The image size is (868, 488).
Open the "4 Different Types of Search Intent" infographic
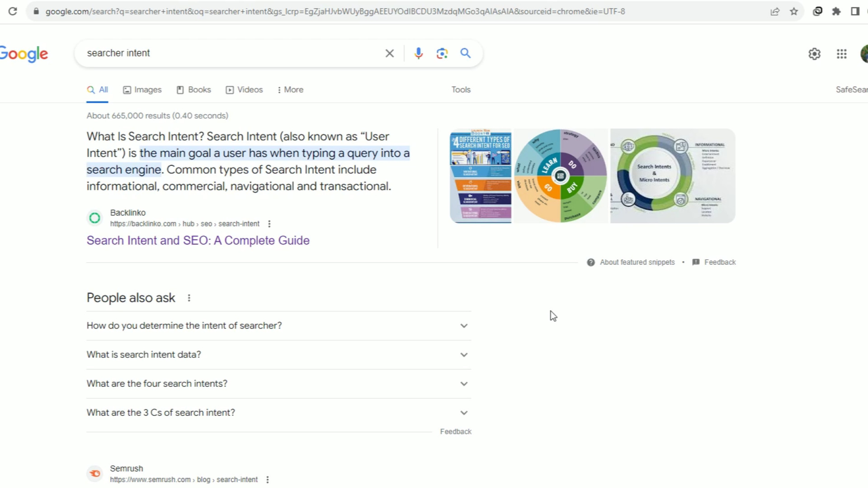click(x=481, y=176)
